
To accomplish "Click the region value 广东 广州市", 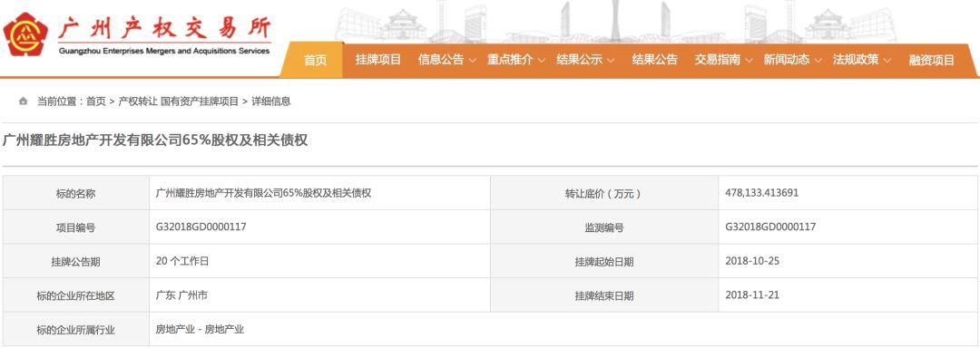I will [181, 295].
